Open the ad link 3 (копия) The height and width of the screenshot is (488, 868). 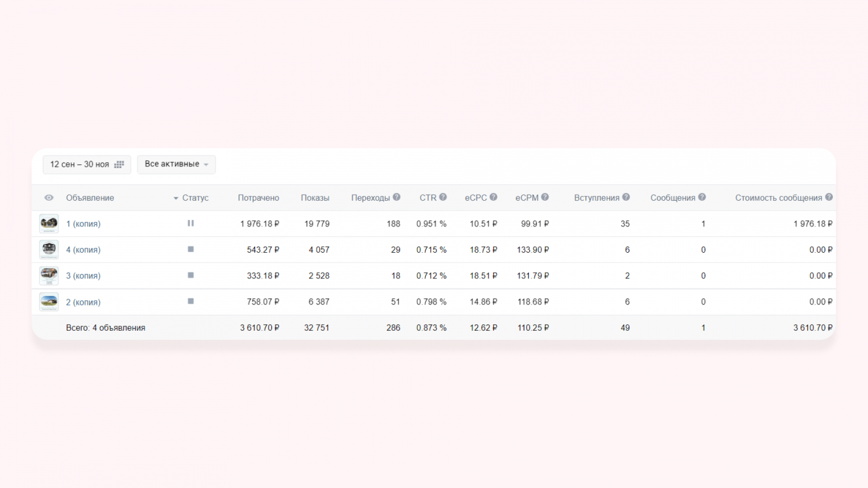point(83,276)
